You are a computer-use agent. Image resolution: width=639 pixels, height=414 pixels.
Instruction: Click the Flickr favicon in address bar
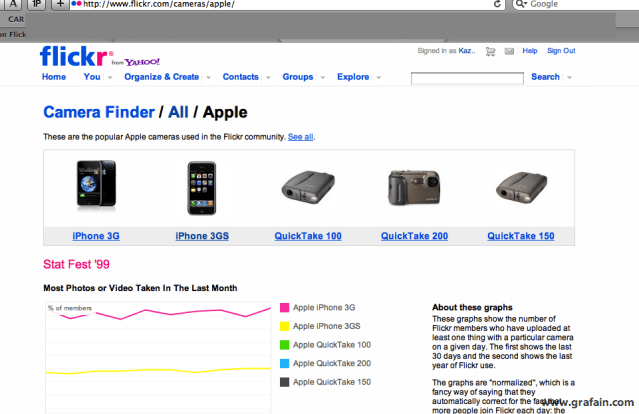(76, 4)
